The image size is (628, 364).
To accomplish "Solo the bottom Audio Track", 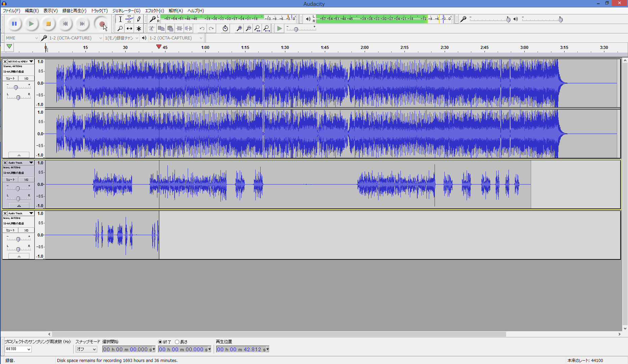I will coord(26,230).
